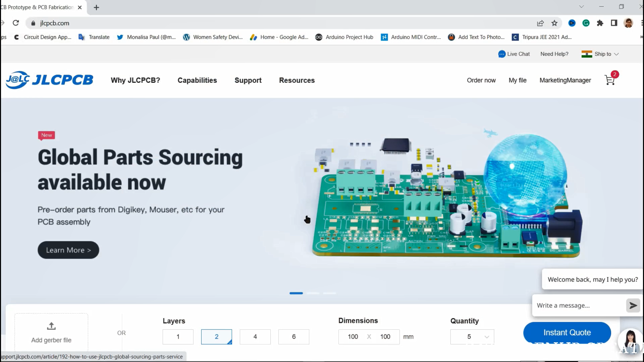Open the Capabilities menu
Viewport: 644px width, 362px height.
pyautogui.click(x=197, y=80)
